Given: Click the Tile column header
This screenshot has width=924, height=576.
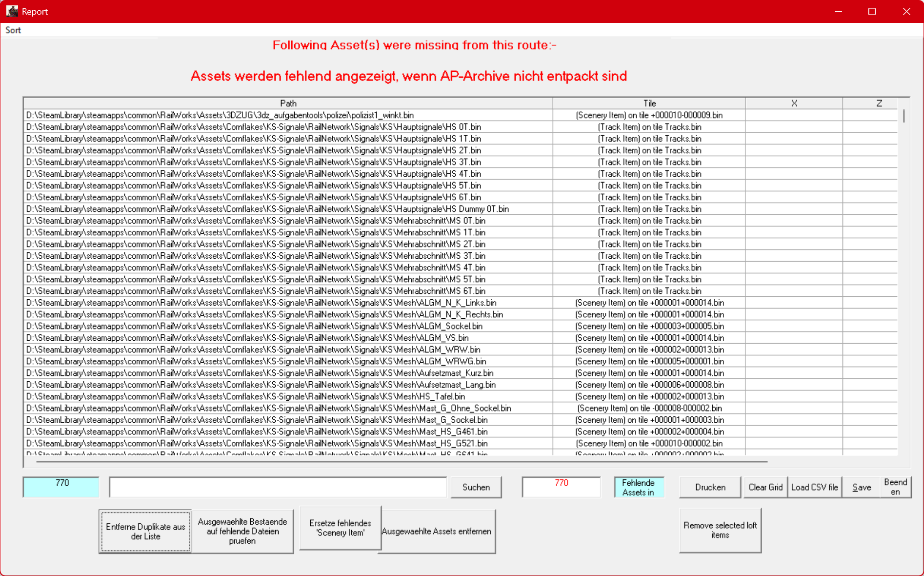Looking at the screenshot, I should (649, 103).
